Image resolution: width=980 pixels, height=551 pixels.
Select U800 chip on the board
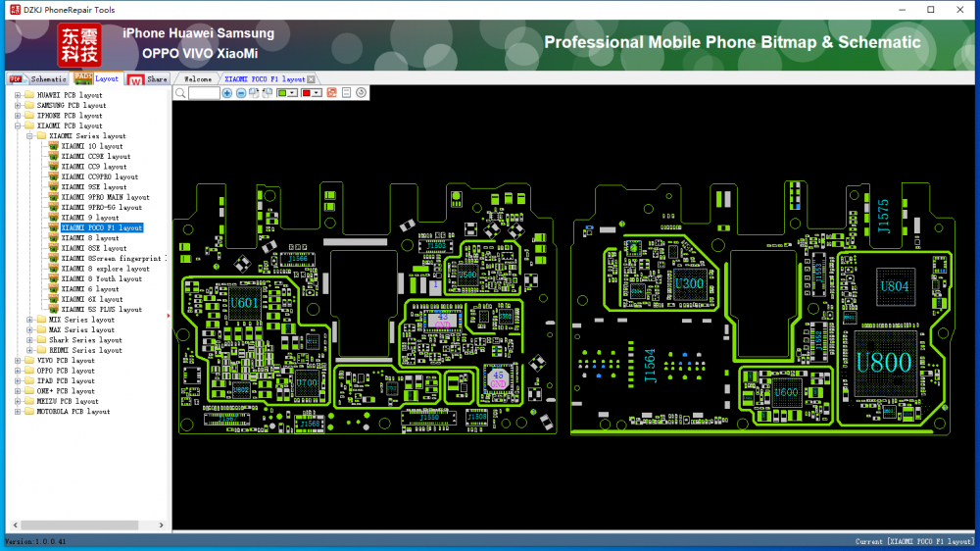point(883,362)
